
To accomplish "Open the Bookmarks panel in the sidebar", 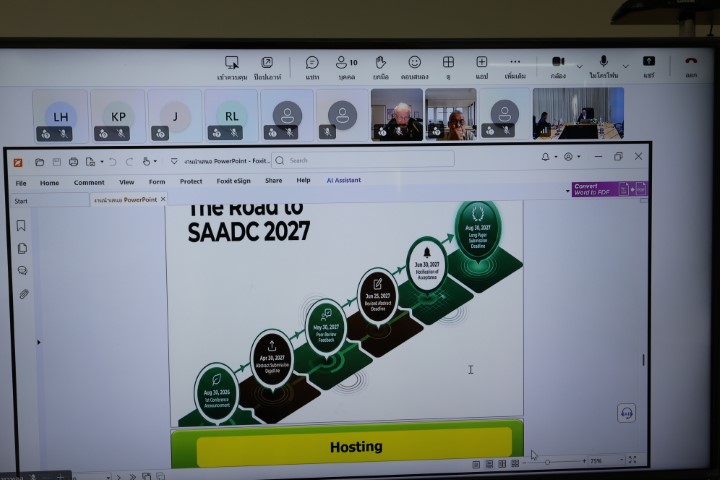I will tap(21, 225).
